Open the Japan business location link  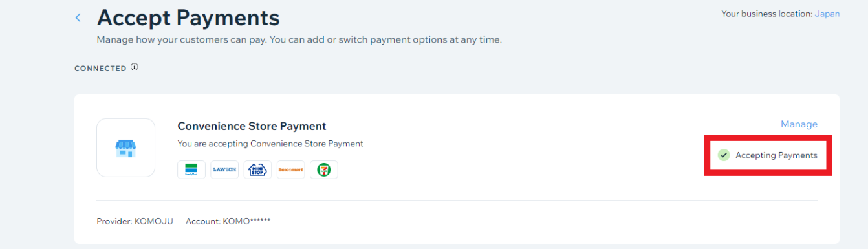coord(827,14)
